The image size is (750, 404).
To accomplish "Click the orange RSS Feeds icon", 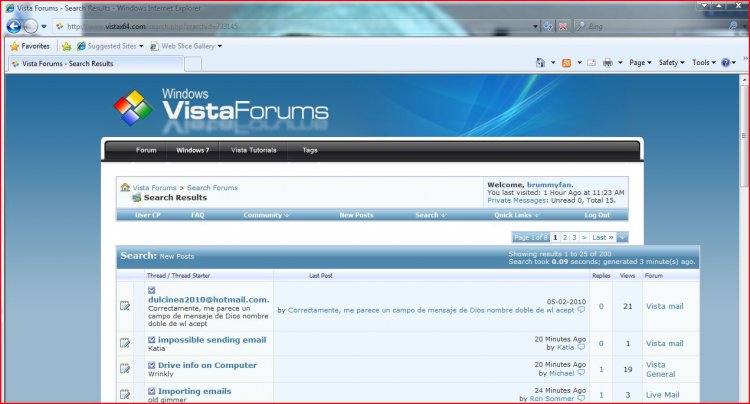I will tap(566, 63).
